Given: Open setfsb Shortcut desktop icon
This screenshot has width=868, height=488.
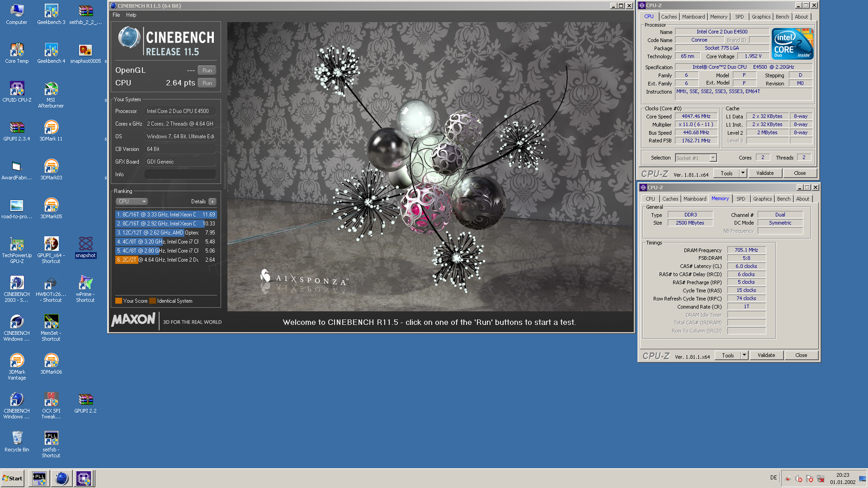Looking at the screenshot, I should pyautogui.click(x=51, y=444).
